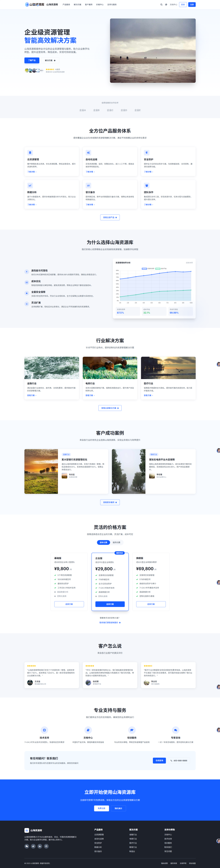220x868 pixels.
Task: Toggle the 按实时间 chart option
Action: [189, 263]
